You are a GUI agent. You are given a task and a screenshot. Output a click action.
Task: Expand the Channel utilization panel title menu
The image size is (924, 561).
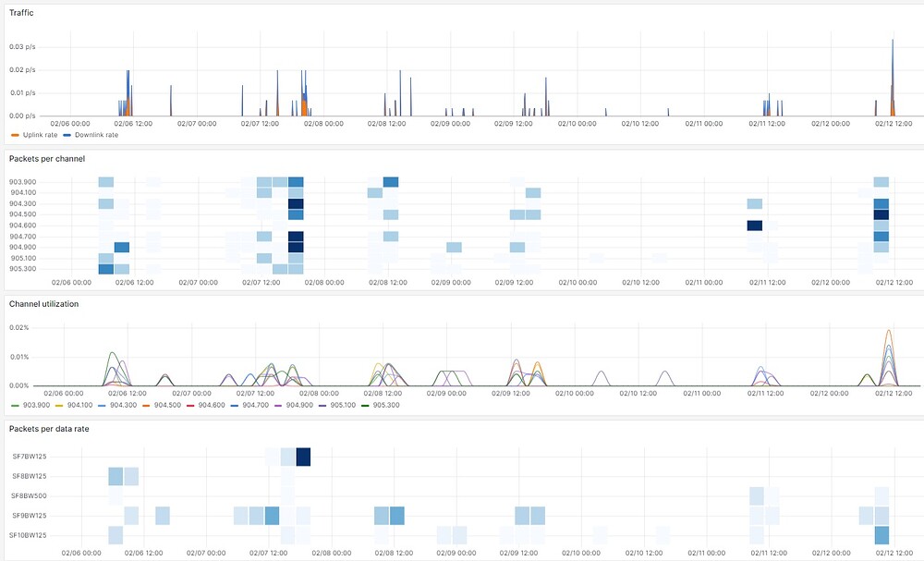tap(43, 303)
